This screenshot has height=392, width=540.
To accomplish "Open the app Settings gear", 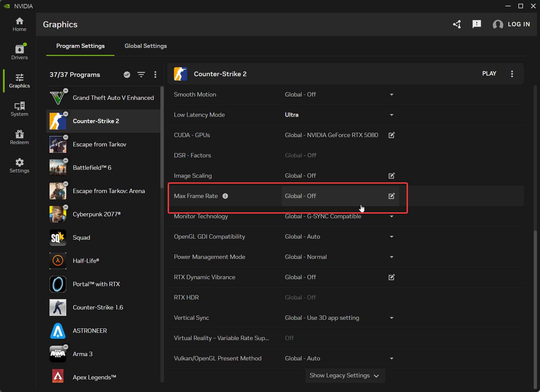I will point(19,166).
